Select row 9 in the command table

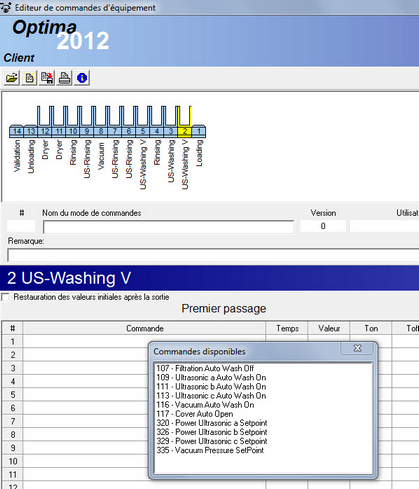tap(13, 448)
